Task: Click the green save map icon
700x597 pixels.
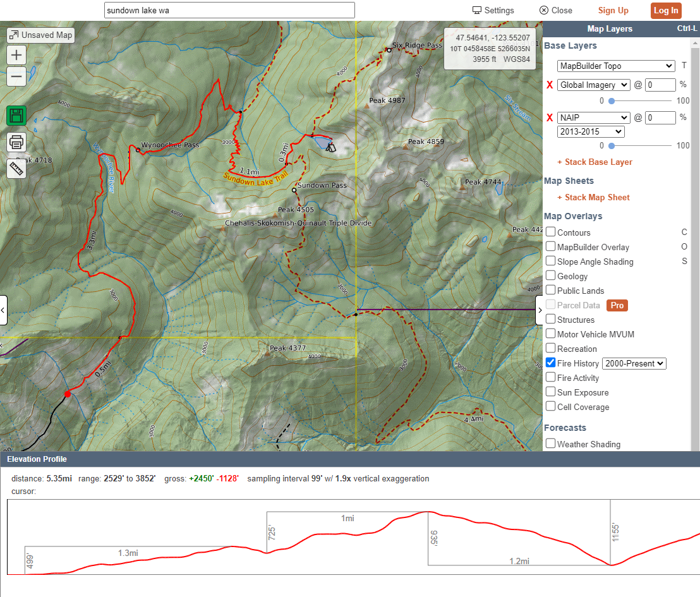Action: coord(16,116)
